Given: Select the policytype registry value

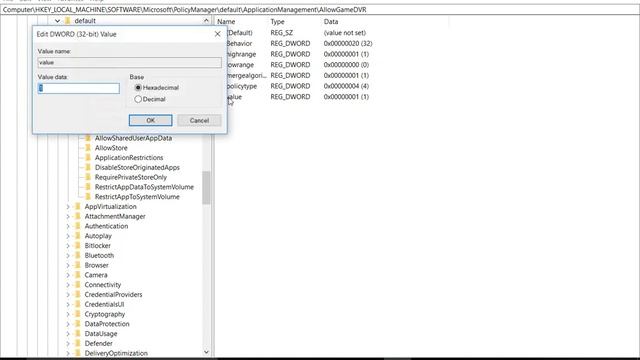Looking at the screenshot, I should coord(242,86).
